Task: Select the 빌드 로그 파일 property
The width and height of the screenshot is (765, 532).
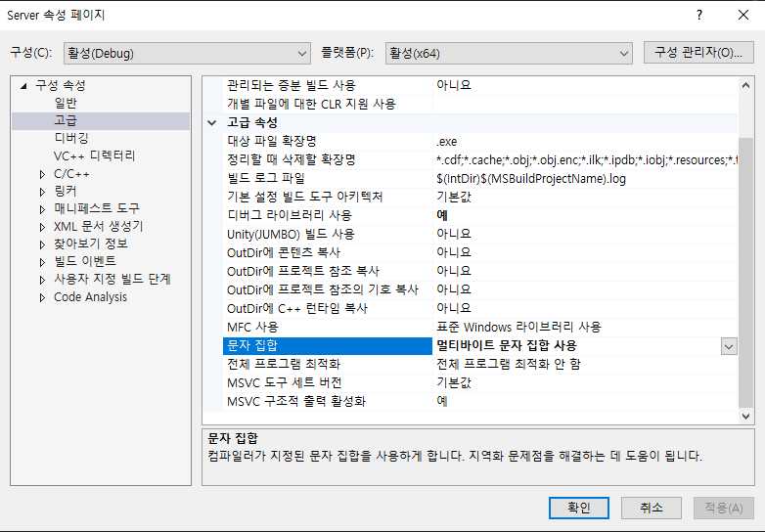Action: (x=328, y=178)
